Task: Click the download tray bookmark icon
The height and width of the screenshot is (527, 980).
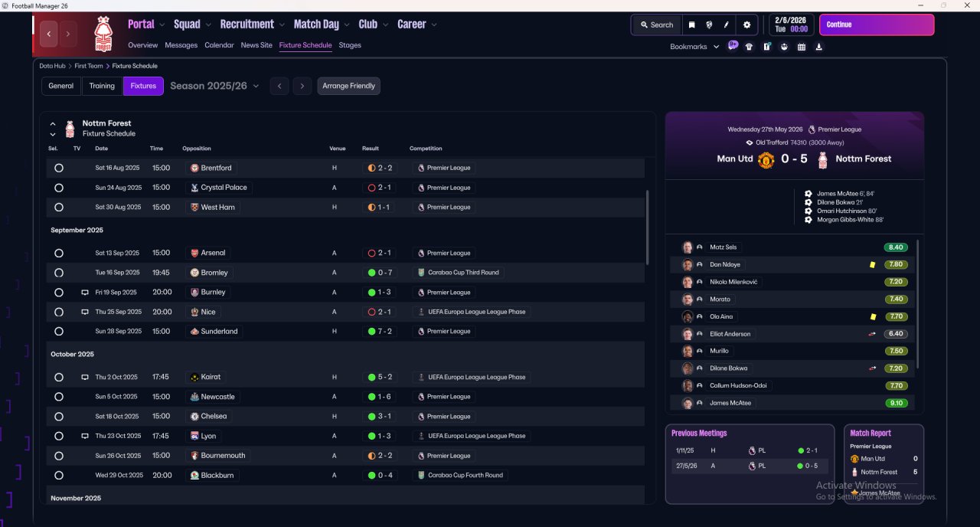Action: (x=819, y=47)
